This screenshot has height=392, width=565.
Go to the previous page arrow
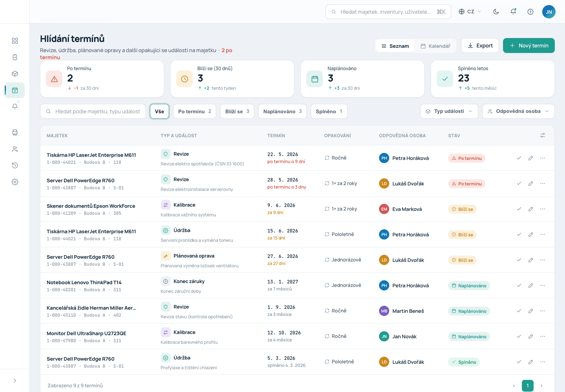(x=514, y=386)
